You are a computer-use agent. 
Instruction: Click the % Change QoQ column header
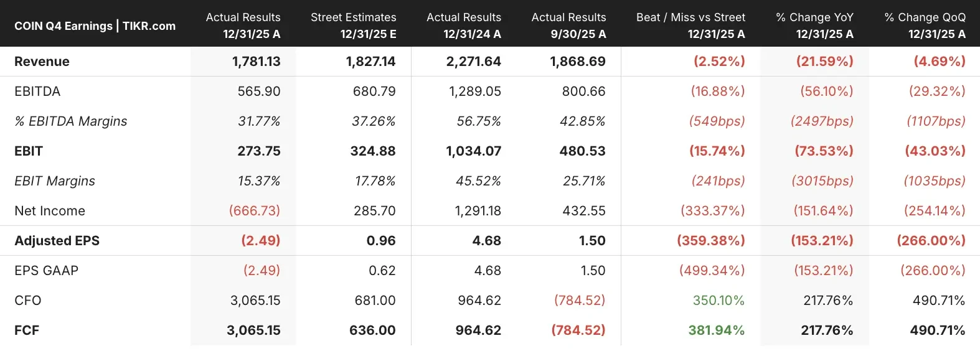pos(925,26)
